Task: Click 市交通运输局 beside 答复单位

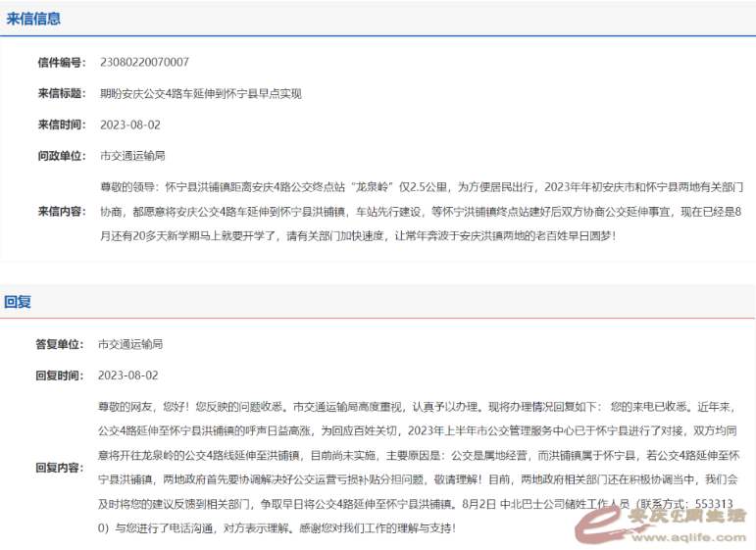Action: click(130, 345)
